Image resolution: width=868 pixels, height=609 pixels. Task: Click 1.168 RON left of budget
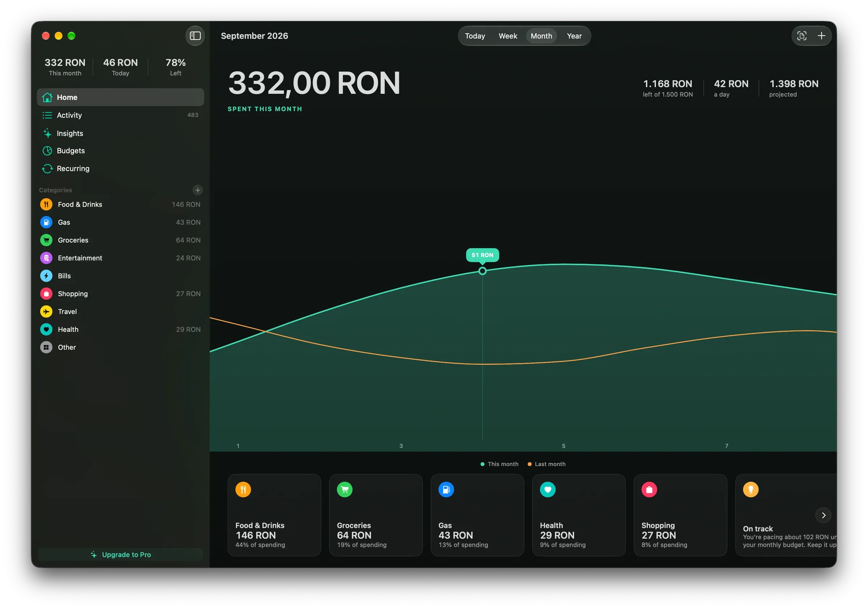668,89
